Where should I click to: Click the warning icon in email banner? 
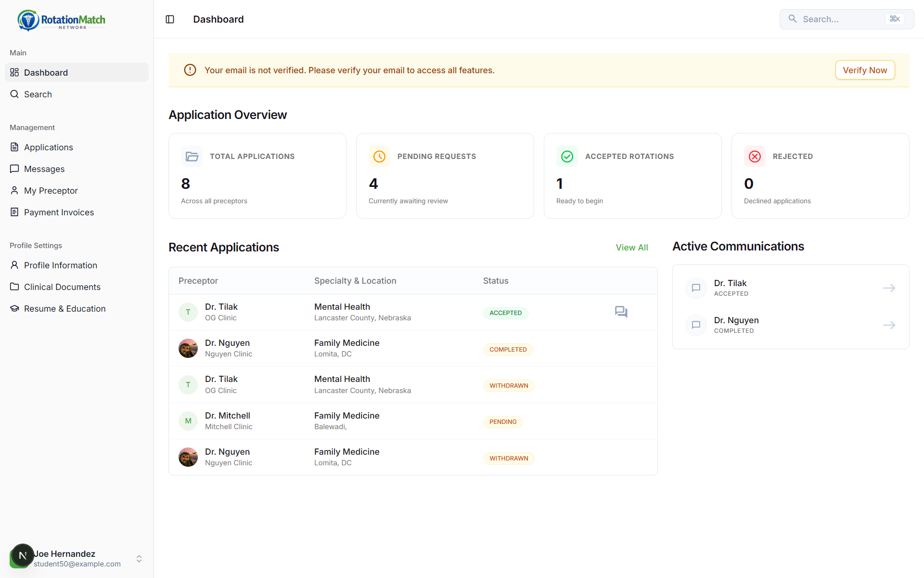pyautogui.click(x=190, y=70)
